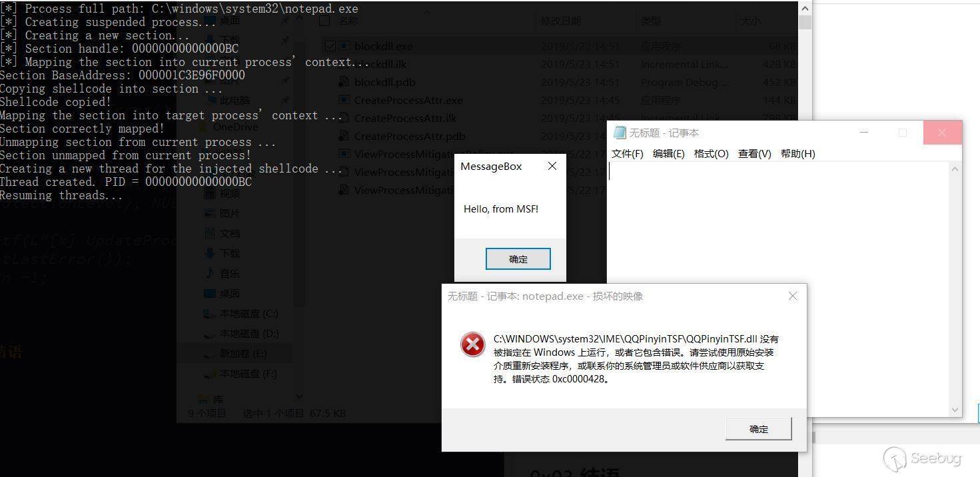Select blockdll.exe file name in Explorer
Viewport: 980px width, 477px height.
(x=384, y=47)
